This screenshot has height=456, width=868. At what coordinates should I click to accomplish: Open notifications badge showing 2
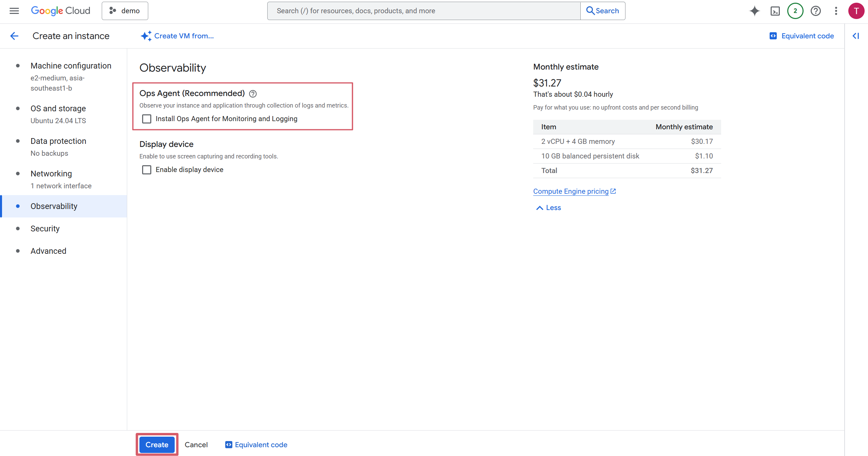pos(795,11)
